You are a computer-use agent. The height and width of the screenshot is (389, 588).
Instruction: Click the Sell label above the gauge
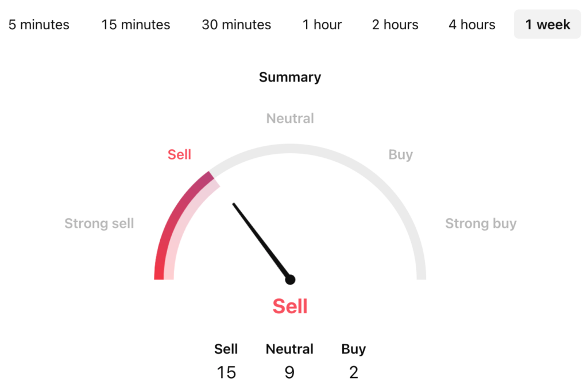coord(179,154)
